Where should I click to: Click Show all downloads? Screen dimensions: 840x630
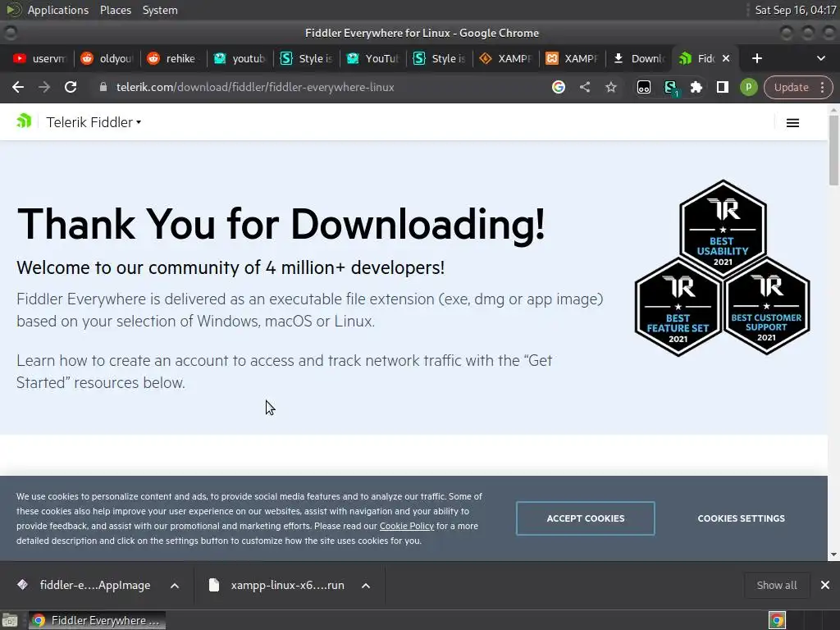coord(777,585)
